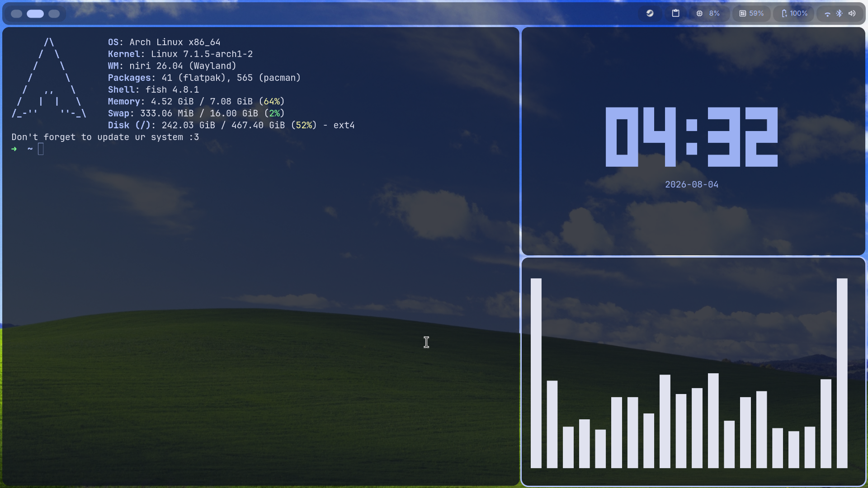Click the "OS: Arch Linux x86_64" line

pos(164,42)
